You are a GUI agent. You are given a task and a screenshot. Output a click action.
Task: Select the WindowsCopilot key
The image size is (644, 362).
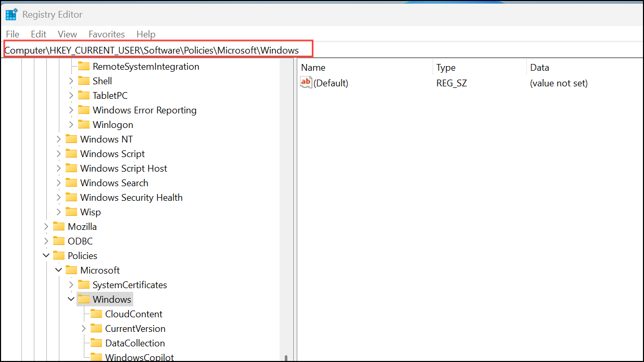[x=139, y=357]
